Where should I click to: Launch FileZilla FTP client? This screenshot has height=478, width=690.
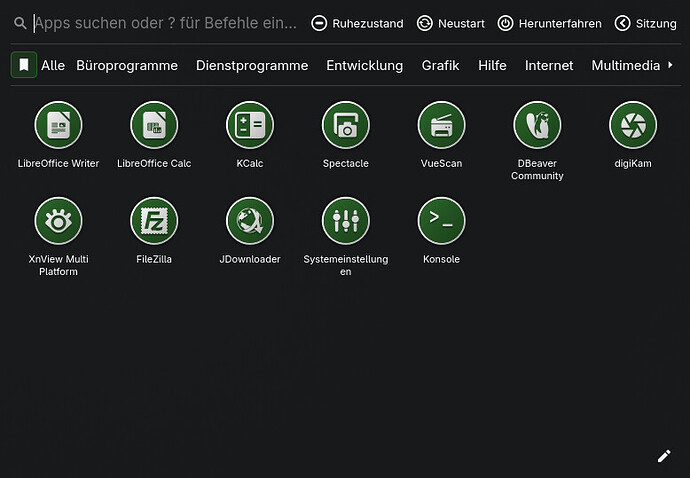pos(154,222)
